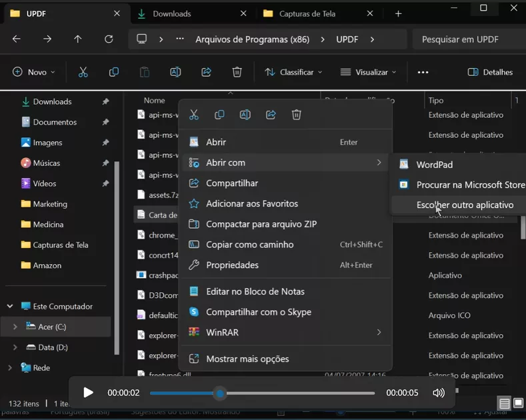Switch to details list view icon

tap(504, 403)
